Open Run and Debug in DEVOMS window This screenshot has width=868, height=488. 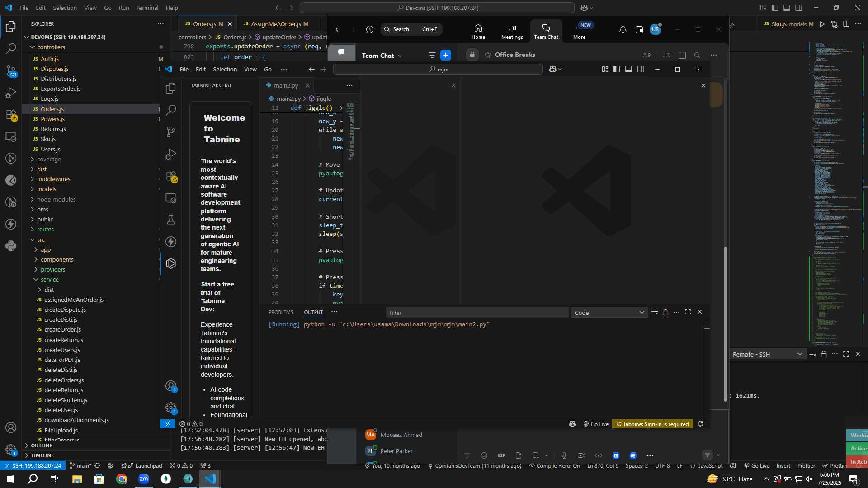11,93
